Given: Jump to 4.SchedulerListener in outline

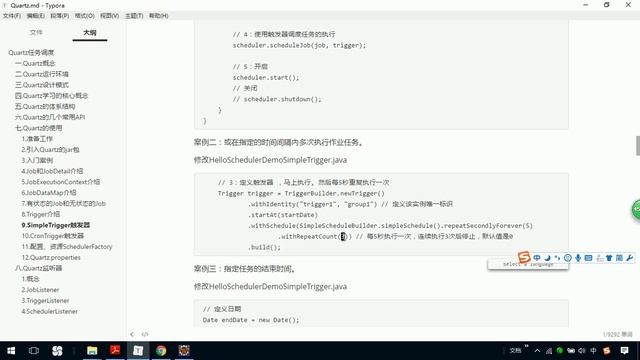Looking at the screenshot, I should tap(49, 311).
